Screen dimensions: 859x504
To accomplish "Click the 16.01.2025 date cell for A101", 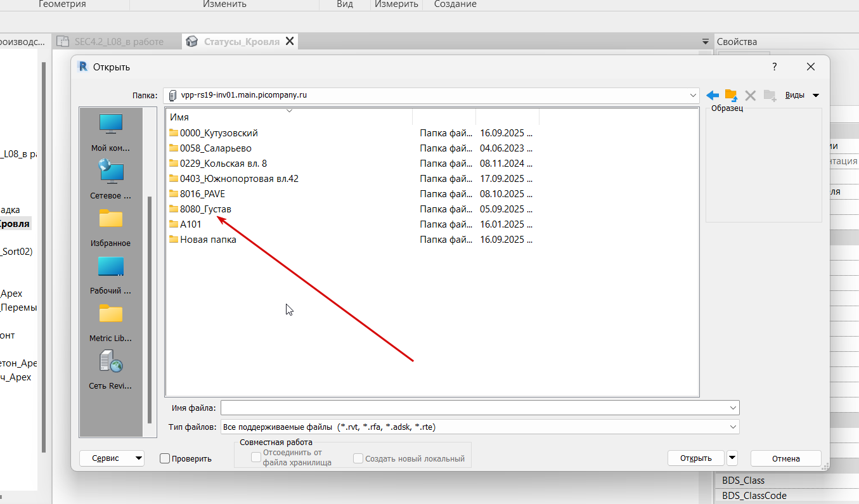I will (506, 224).
